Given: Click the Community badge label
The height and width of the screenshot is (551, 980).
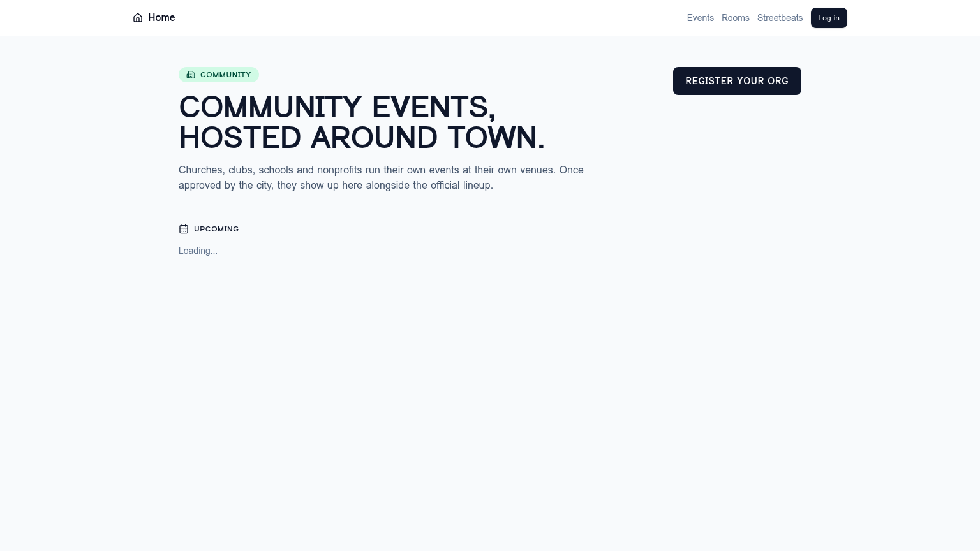Looking at the screenshot, I should [x=219, y=75].
